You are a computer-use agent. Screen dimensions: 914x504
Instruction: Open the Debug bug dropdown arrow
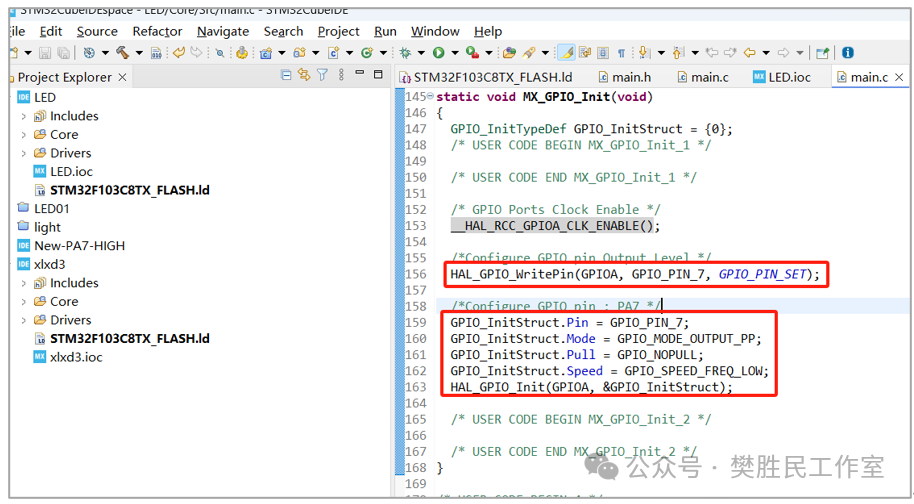tap(421, 53)
